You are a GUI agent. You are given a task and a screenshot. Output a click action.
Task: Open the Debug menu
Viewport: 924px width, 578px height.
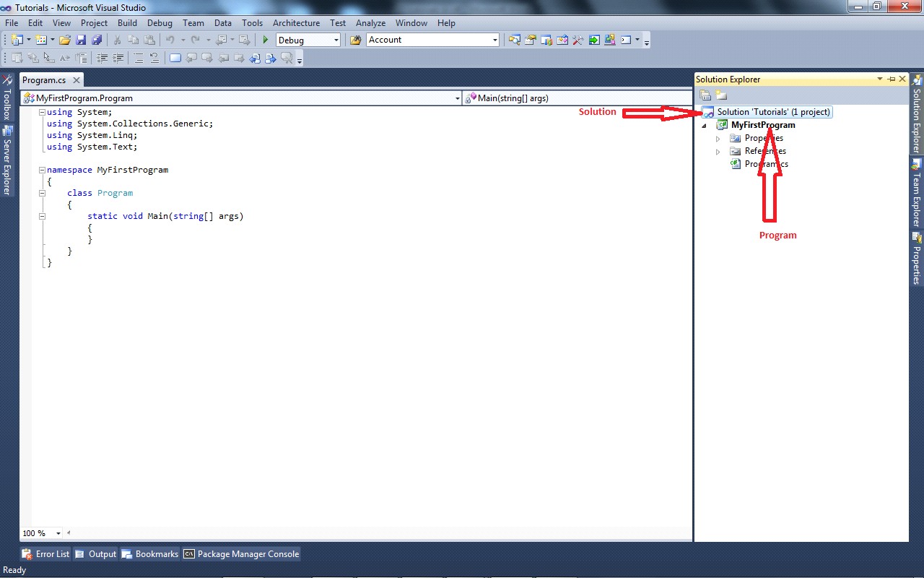tap(160, 23)
